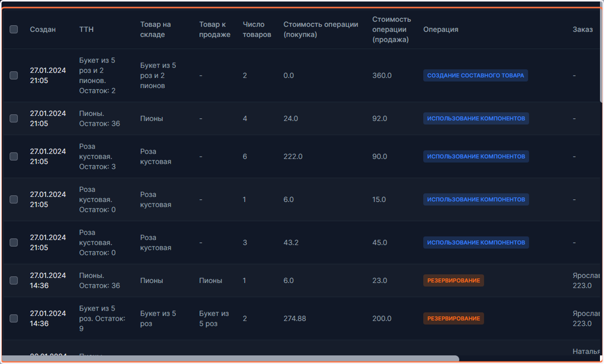Click sale cost value 360.0
This screenshot has height=364, width=604.
click(382, 76)
